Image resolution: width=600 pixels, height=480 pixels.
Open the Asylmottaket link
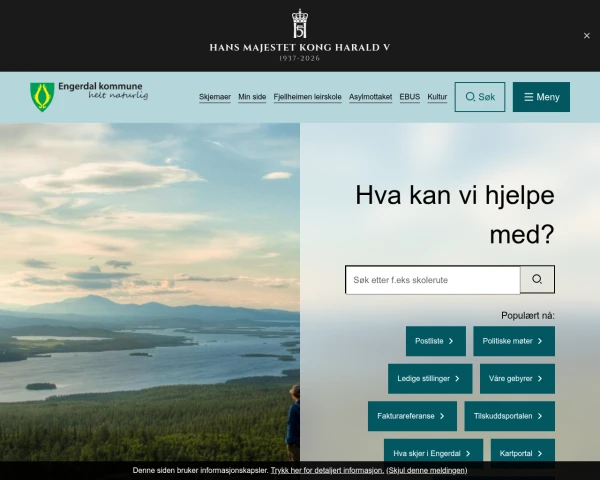coord(370,97)
